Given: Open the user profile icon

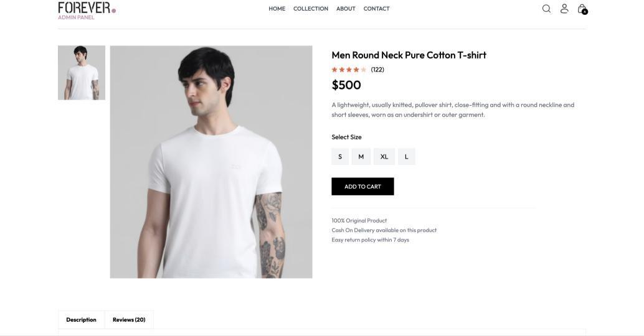Looking at the screenshot, I should click(564, 9).
